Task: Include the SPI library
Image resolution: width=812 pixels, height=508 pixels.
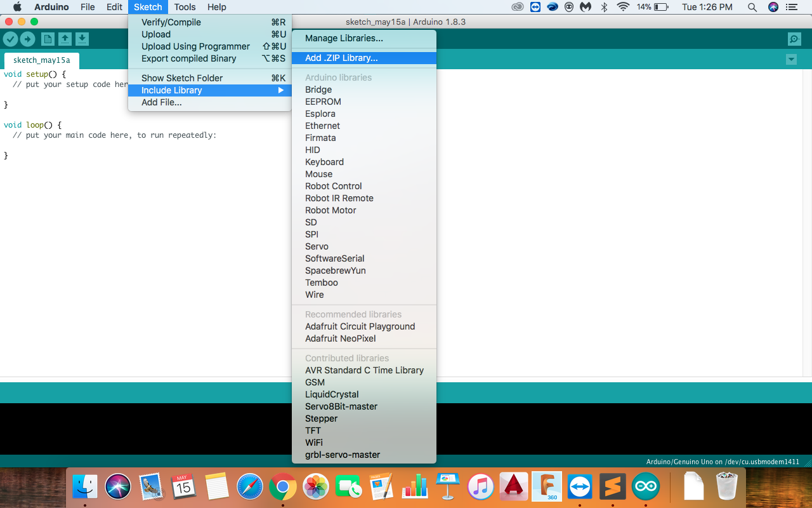Action: (364, 234)
